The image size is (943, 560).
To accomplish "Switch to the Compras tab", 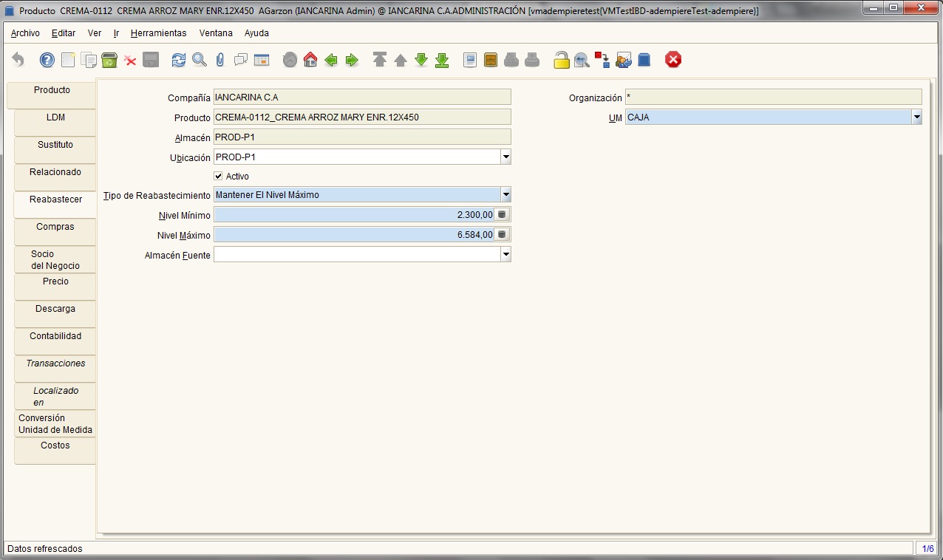I will (x=55, y=228).
